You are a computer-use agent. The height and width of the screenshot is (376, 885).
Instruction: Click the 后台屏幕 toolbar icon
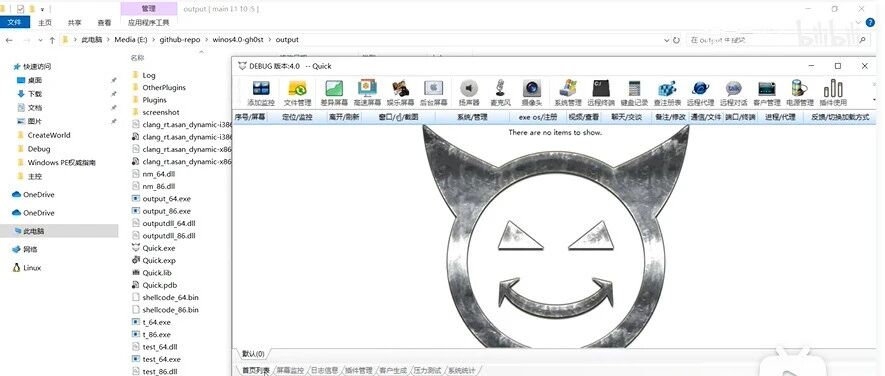pos(433,93)
